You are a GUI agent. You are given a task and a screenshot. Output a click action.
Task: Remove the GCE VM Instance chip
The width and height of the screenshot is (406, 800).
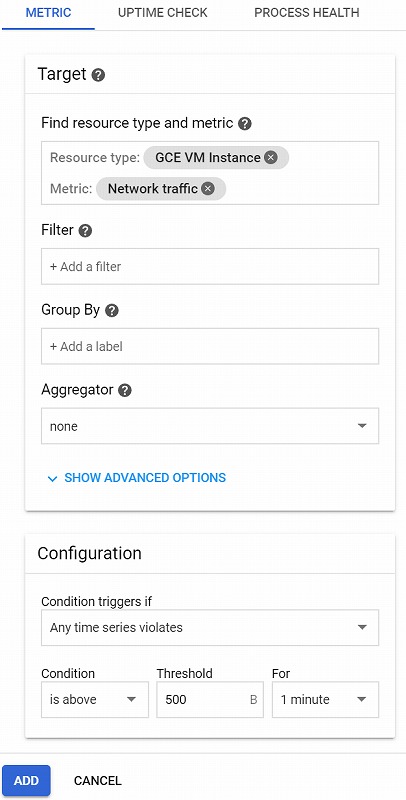click(x=271, y=158)
